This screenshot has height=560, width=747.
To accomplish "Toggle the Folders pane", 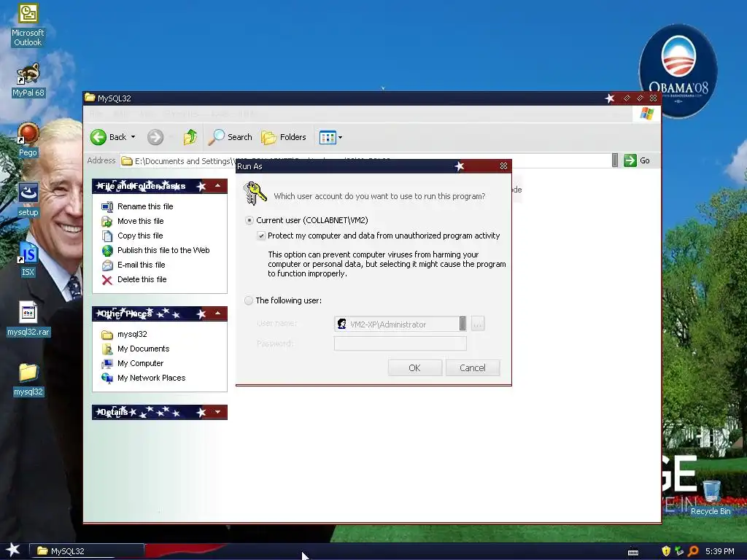I will coord(284,137).
